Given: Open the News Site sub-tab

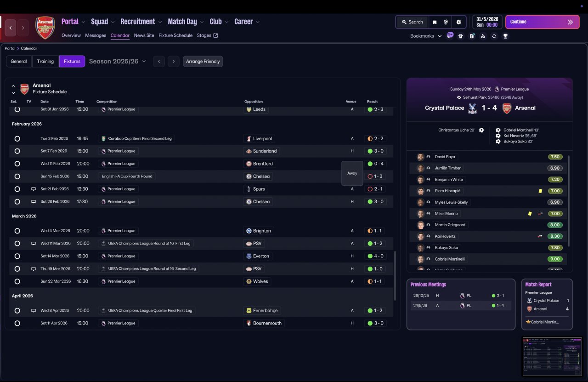Looking at the screenshot, I should coord(144,35).
